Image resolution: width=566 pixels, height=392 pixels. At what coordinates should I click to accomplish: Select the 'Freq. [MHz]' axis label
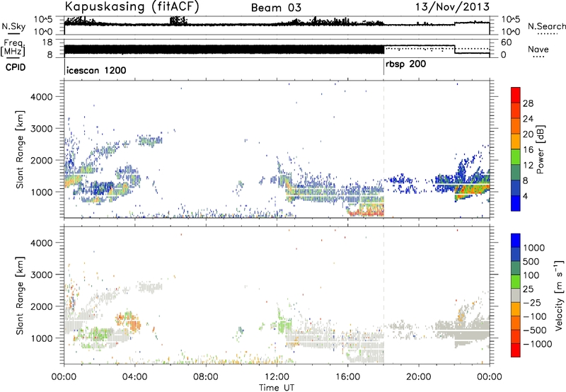(13, 48)
